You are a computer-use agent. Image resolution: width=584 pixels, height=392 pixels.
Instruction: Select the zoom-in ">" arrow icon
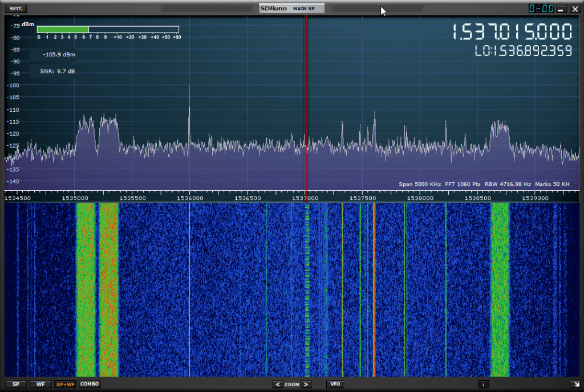coord(306,384)
